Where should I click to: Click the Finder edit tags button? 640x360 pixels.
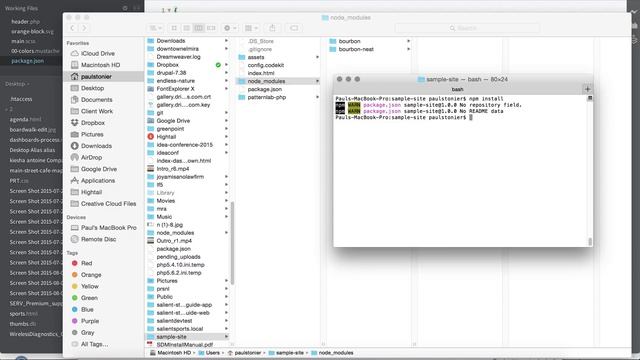pos(294,28)
